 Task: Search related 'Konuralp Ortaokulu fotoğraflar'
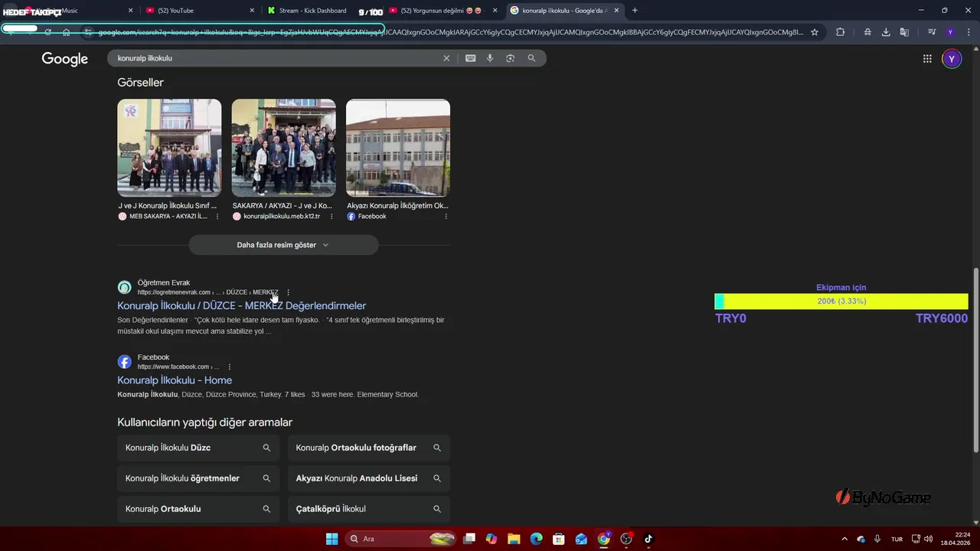(x=369, y=448)
